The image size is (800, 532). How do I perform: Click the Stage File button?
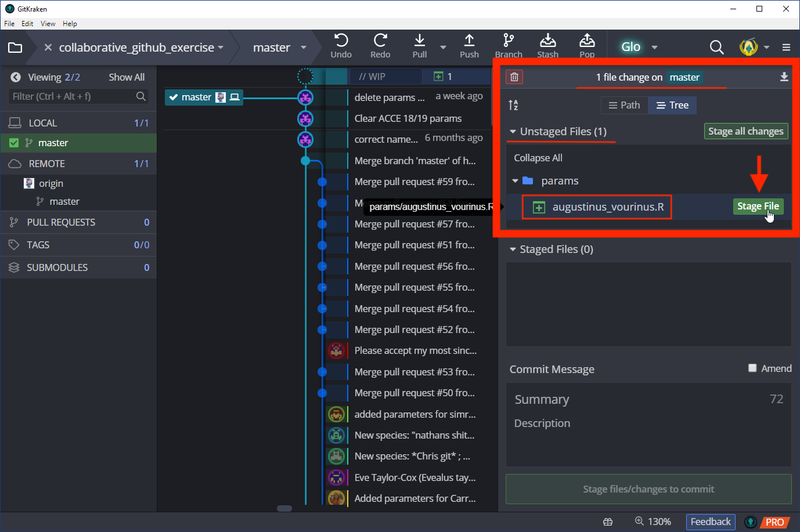(758, 207)
